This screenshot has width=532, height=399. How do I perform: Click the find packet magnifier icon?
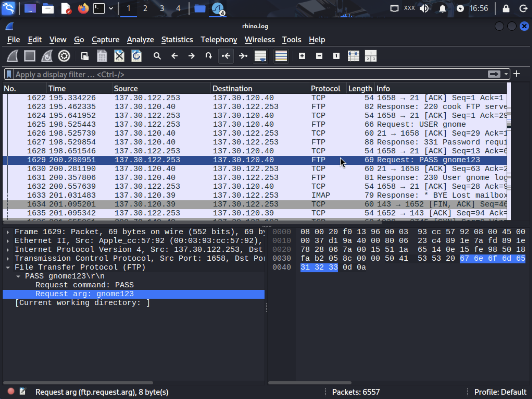click(157, 56)
